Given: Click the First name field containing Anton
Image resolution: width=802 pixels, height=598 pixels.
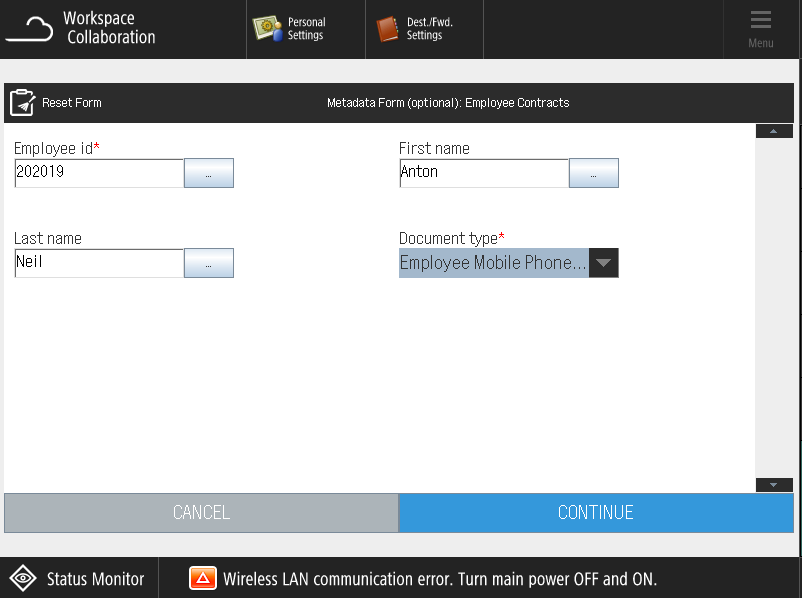Looking at the screenshot, I should point(484,173).
